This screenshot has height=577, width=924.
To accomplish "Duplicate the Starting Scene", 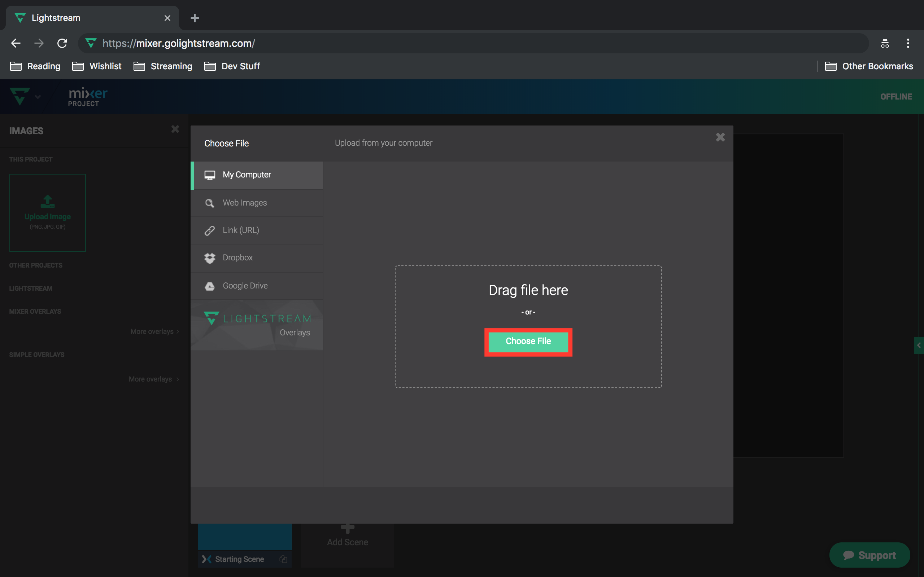I will pos(283,559).
